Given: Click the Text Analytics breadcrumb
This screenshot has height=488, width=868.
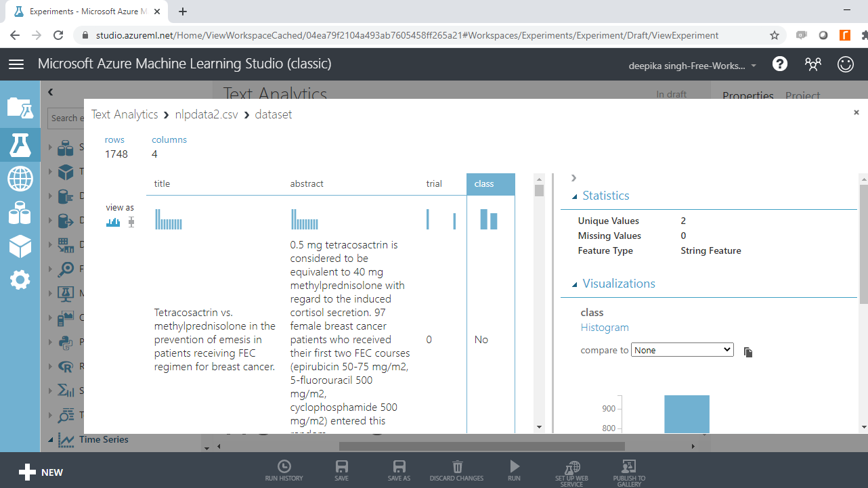Looking at the screenshot, I should (125, 114).
